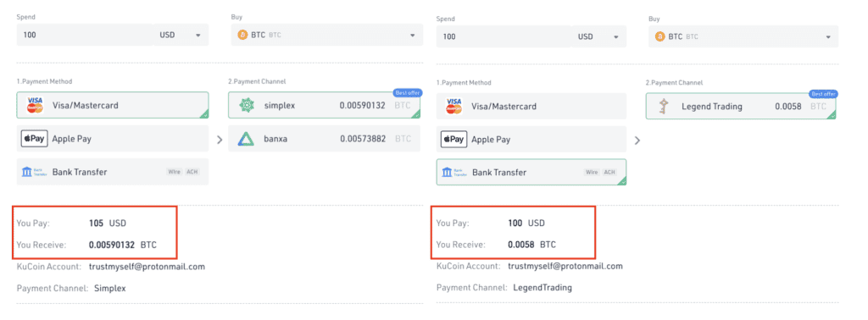Click the 0.00573882 amount in the banxa row
Viewport: 868px width, 320px height.
363,139
